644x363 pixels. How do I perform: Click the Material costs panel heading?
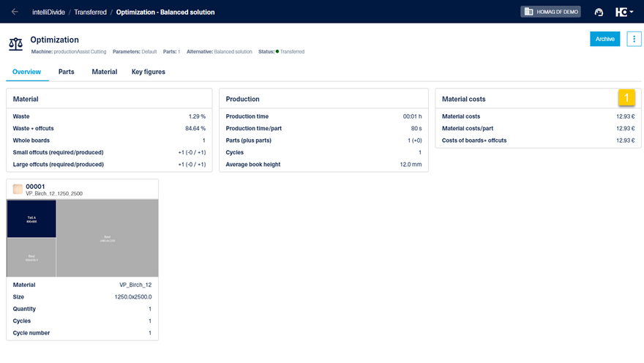464,99
